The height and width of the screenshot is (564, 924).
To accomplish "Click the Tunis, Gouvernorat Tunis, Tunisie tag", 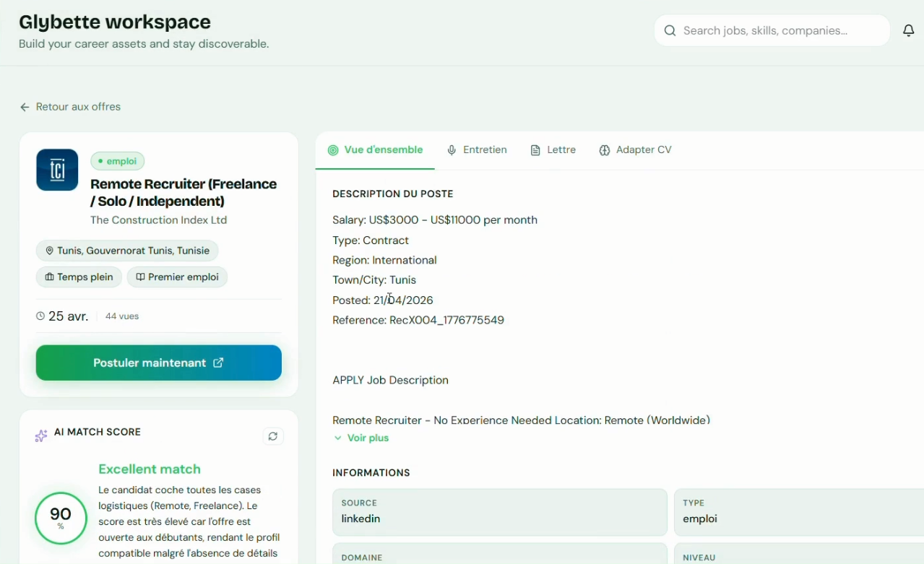I will 127,251.
